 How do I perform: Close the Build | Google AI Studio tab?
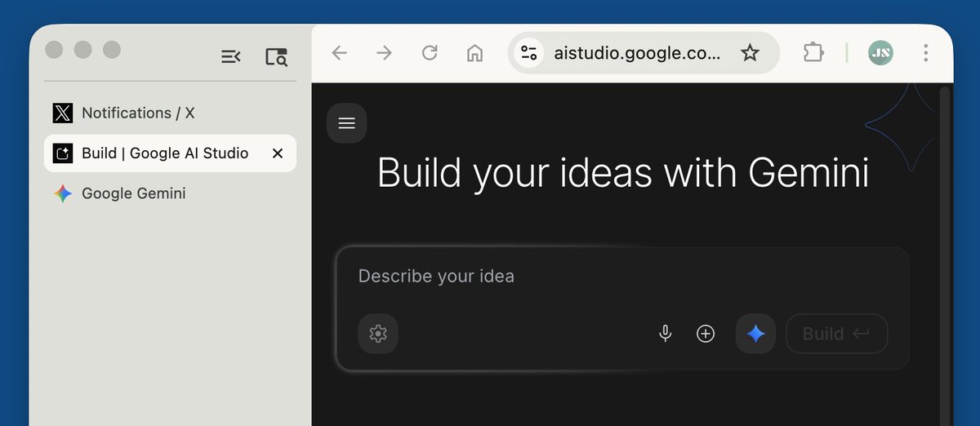[x=278, y=153]
